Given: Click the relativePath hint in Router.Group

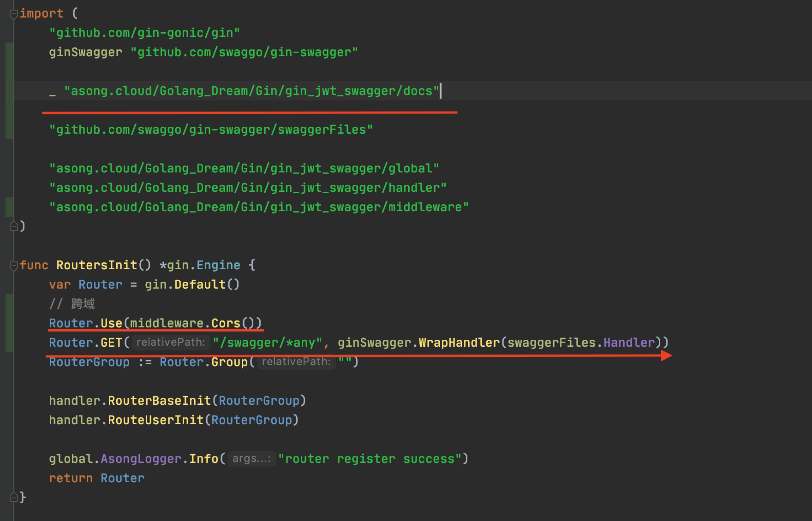Looking at the screenshot, I should pos(296,361).
